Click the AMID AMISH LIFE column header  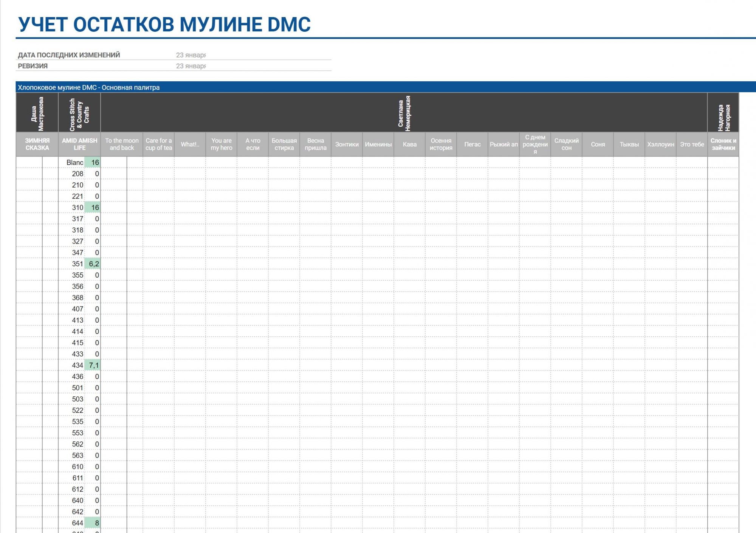click(79, 144)
